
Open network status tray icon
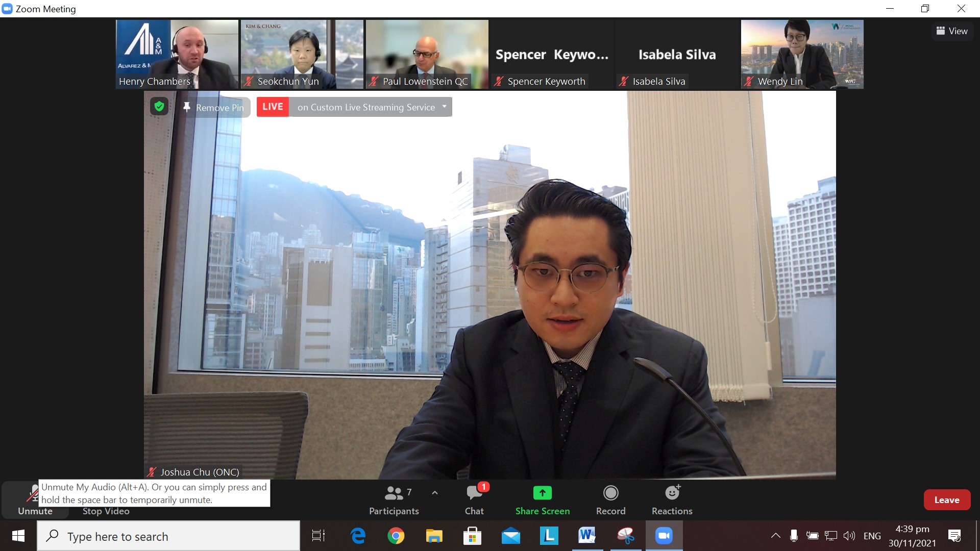pyautogui.click(x=830, y=536)
